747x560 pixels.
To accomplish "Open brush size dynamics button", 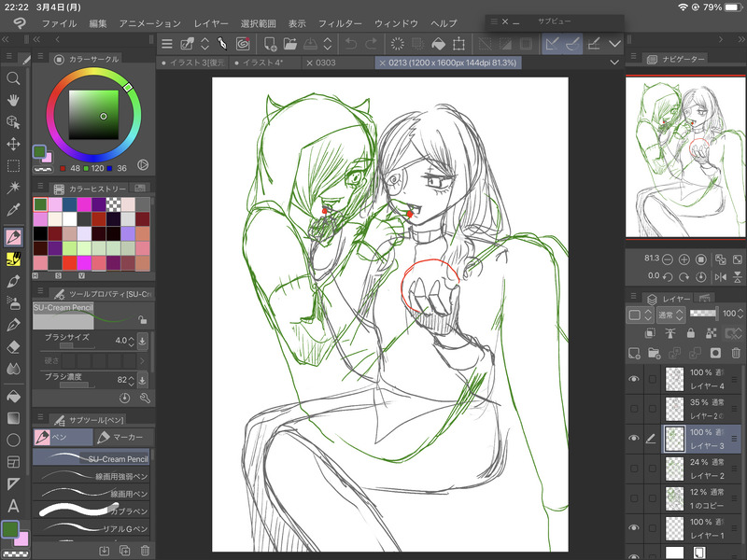I will coord(142,341).
